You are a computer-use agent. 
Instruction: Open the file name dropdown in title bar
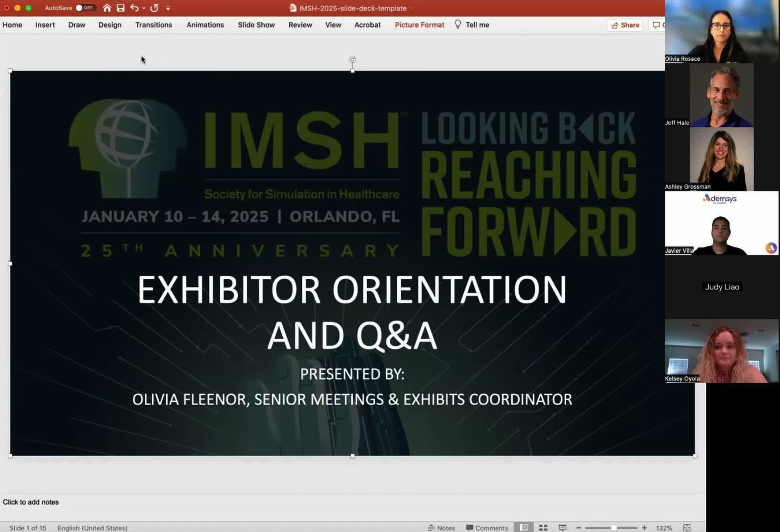pos(411,8)
